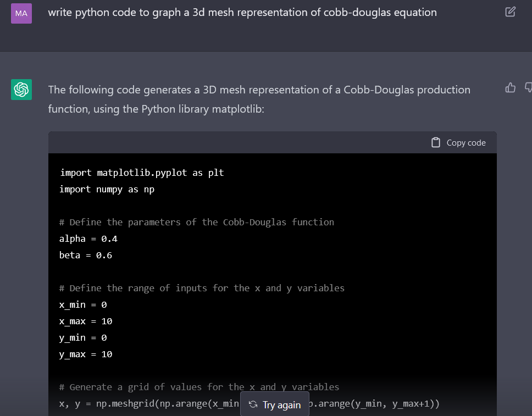Click the np.meshgrid code line
This screenshot has height=416, width=532.
tap(250, 404)
